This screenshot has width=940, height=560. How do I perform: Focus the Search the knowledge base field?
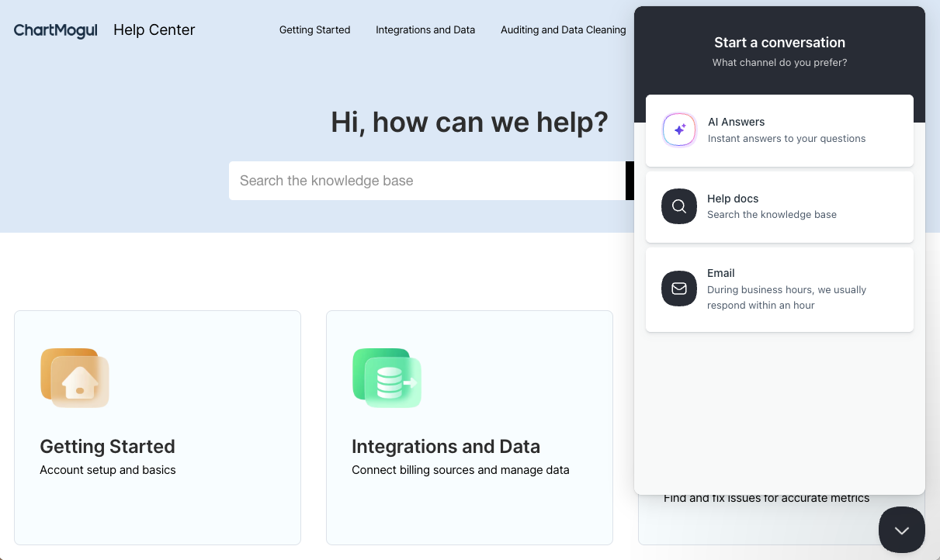pos(427,181)
